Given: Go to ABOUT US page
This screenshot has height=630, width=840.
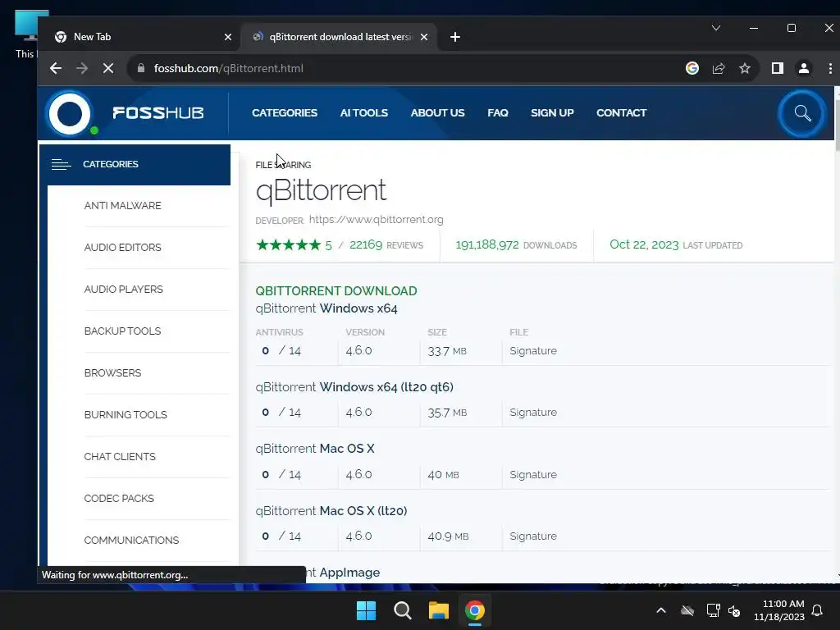Looking at the screenshot, I should [438, 113].
